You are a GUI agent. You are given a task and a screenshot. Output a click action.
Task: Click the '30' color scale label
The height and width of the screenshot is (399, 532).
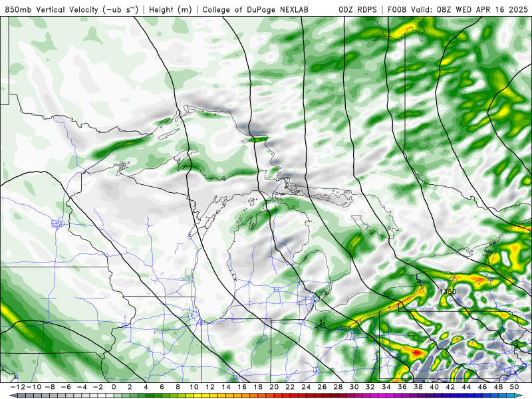(354, 387)
